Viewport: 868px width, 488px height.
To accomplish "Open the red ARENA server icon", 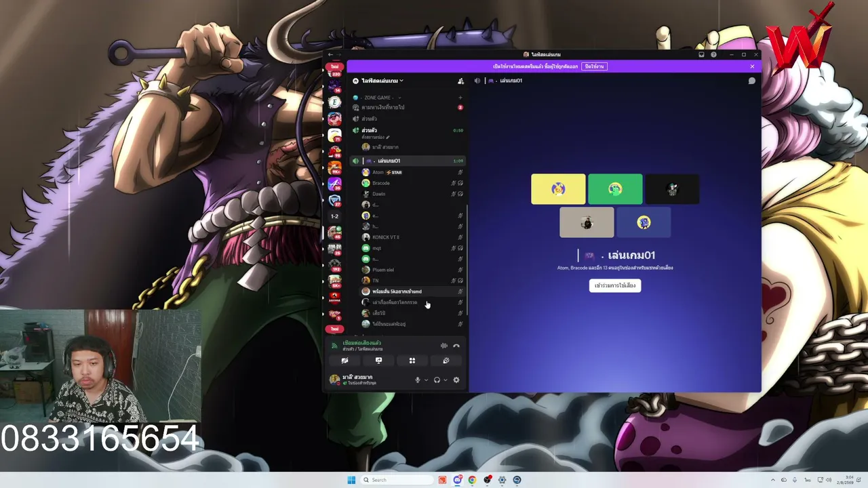I will pos(334,298).
